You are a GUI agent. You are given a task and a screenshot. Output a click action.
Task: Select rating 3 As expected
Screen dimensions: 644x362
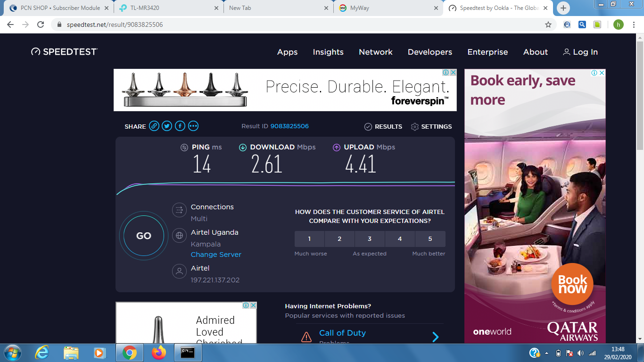pyautogui.click(x=370, y=239)
